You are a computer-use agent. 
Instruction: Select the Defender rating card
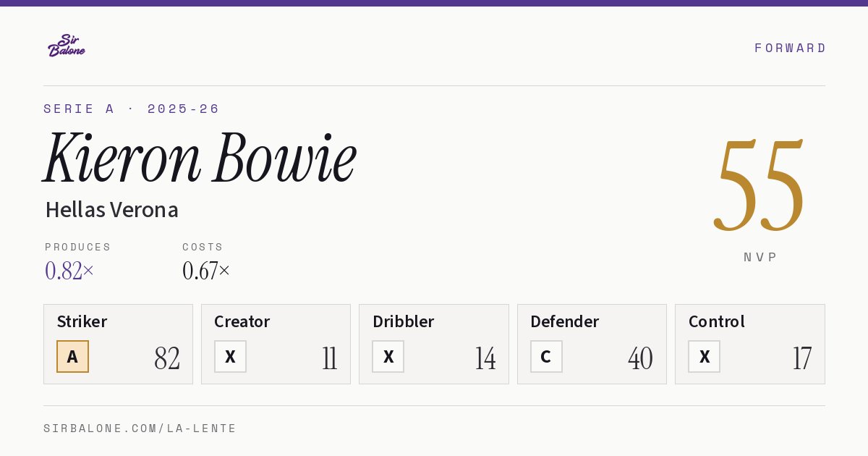coord(592,344)
